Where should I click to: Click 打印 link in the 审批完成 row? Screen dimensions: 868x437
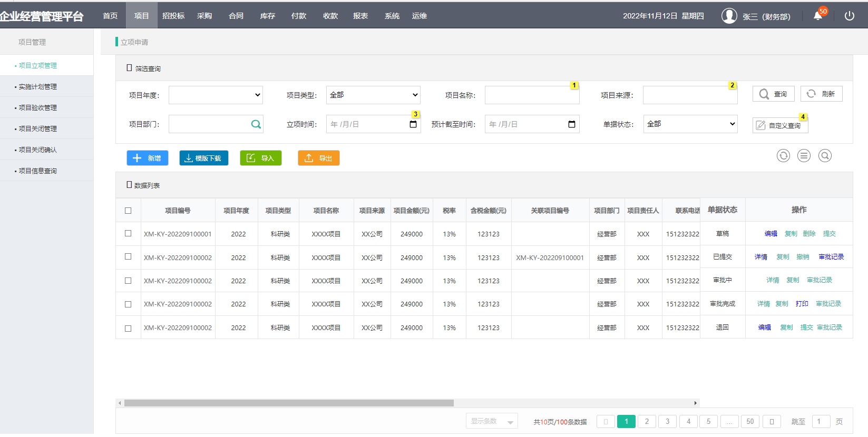[x=802, y=304]
